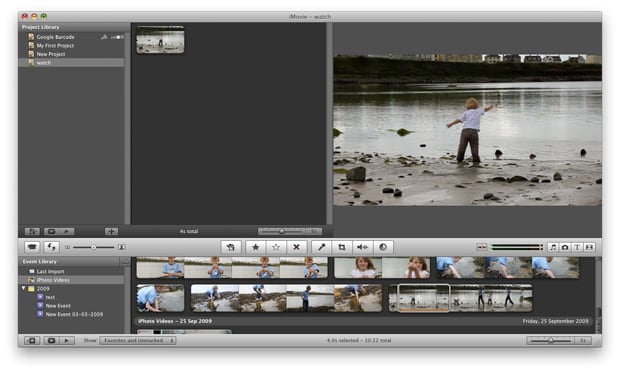Adjust the thumbnail size slider
Image resolution: width=620 pixels, height=372 pixels.
(94, 247)
